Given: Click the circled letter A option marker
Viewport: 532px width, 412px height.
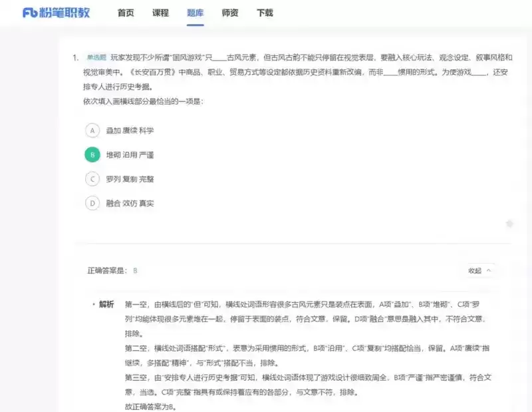Looking at the screenshot, I should 91,130.
